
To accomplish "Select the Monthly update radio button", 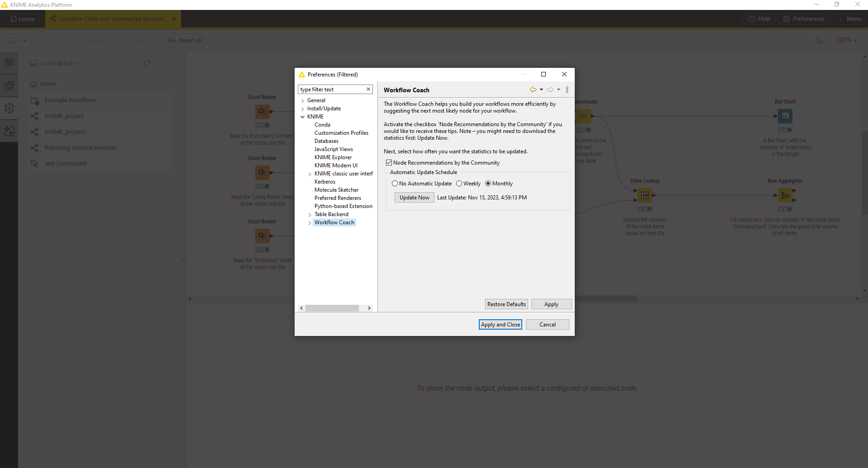I will click(x=488, y=184).
